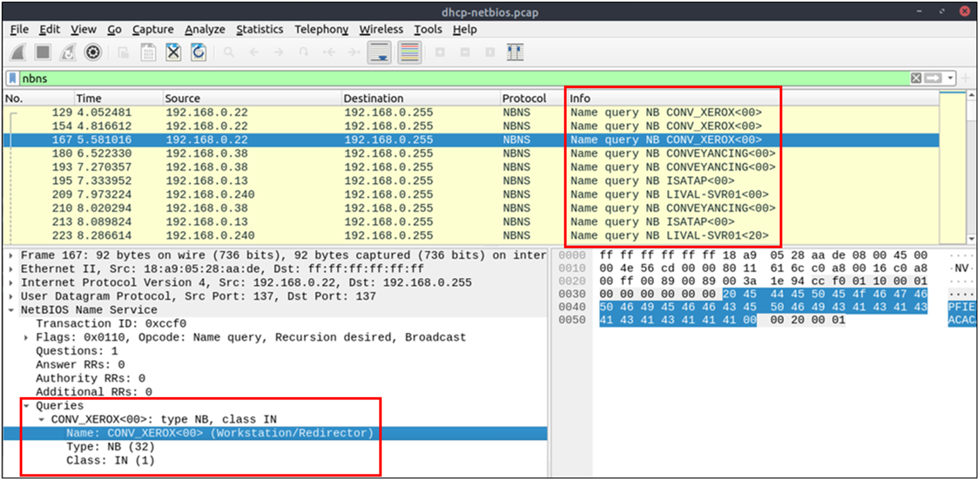980x481 pixels.
Task: Jump to the first packet
Action: 328,52
